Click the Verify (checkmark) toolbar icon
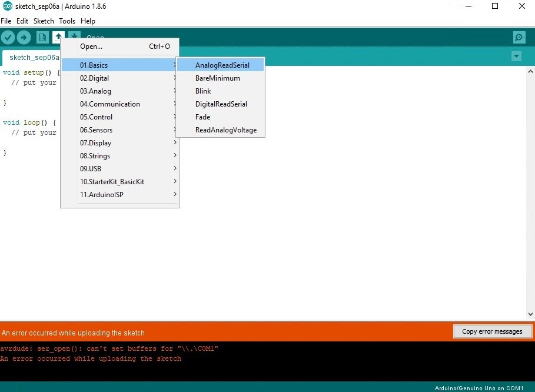 click(x=8, y=37)
